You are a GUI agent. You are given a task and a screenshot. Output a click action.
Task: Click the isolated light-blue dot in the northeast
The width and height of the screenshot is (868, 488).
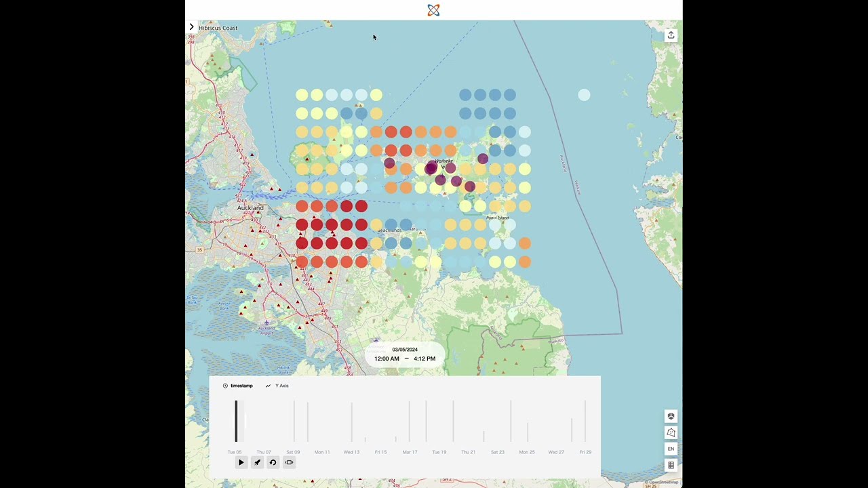click(x=584, y=95)
